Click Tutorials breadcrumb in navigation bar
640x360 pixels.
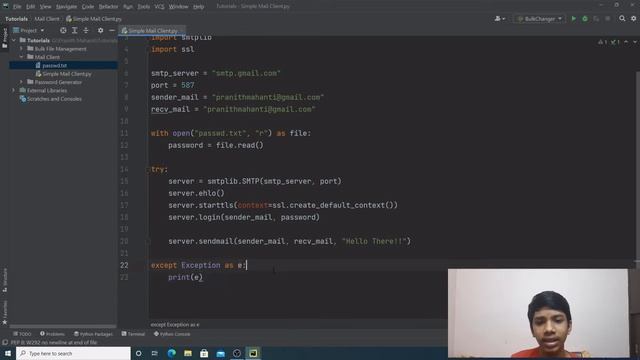(16, 19)
